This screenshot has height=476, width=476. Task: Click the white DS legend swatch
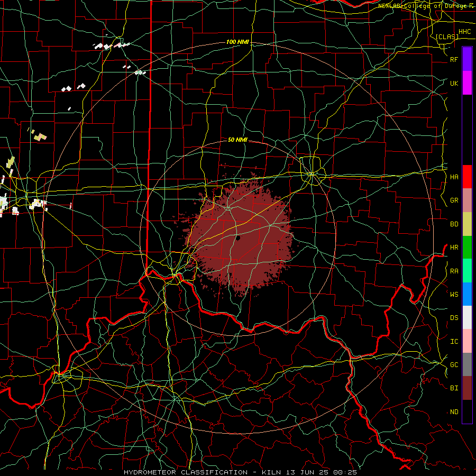coord(467,317)
